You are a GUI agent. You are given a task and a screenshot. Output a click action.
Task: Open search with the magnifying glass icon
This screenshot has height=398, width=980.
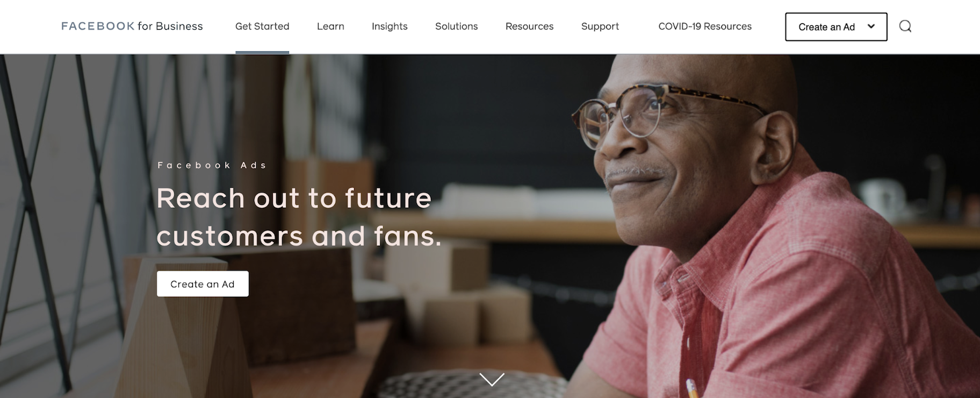pos(905,26)
